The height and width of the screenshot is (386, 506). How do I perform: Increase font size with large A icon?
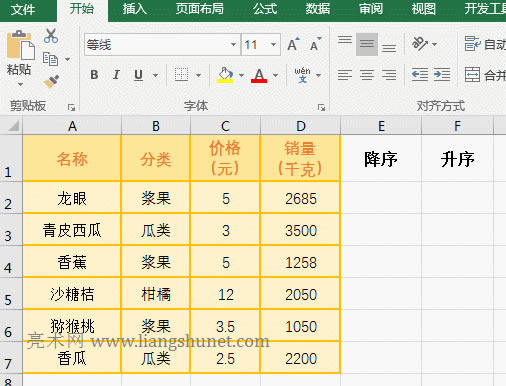point(293,44)
